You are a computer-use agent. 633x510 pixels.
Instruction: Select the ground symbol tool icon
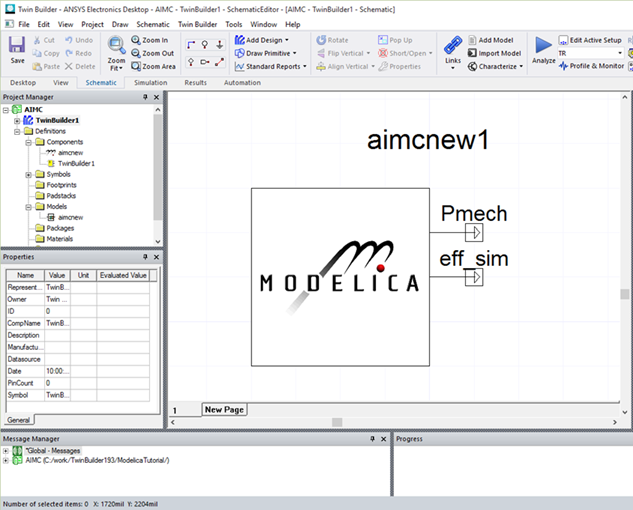[220, 44]
